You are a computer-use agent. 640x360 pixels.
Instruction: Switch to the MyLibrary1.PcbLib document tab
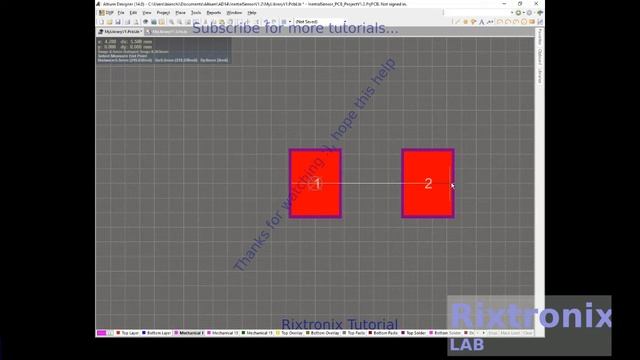[x=120, y=31]
